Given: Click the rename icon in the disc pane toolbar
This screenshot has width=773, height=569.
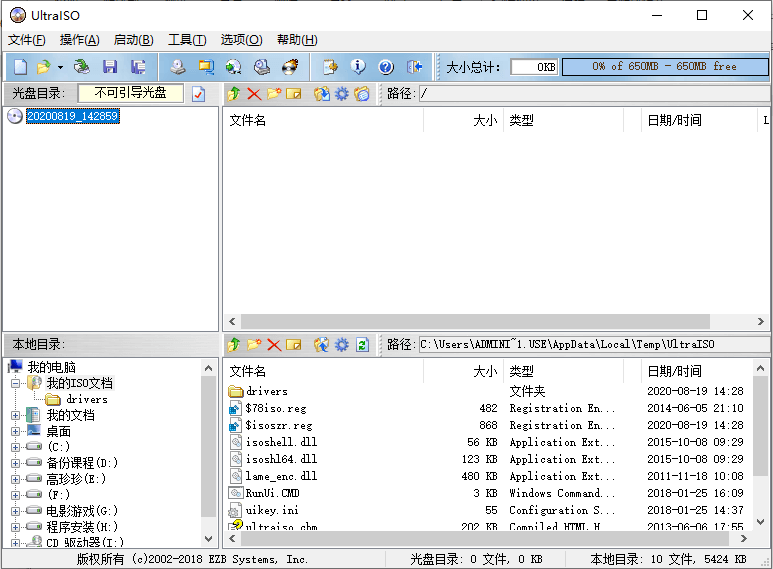Looking at the screenshot, I should point(294,94).
